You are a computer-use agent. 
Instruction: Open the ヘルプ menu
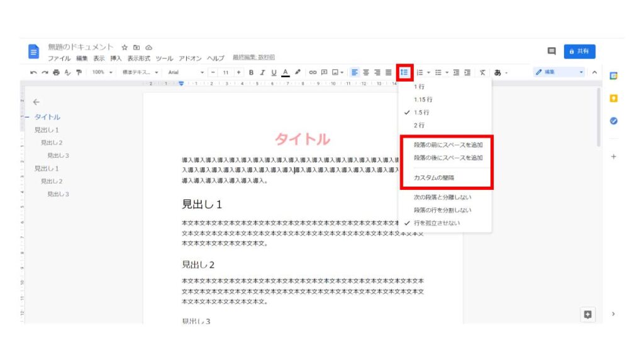(x=216, y=58)
